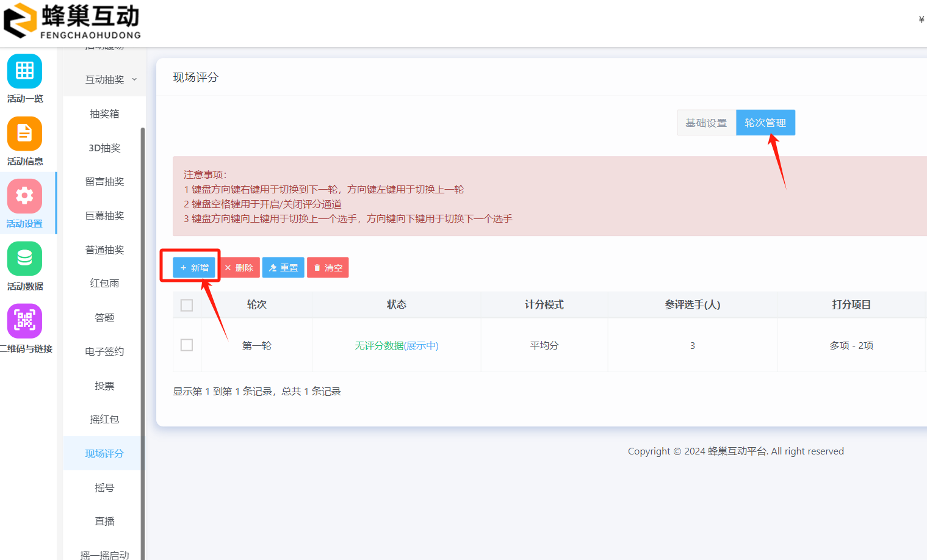The height and width of the screenshot is (560, 927).
Task: Click the 多项 - 2项 cell
Action: tap(851, 345)
